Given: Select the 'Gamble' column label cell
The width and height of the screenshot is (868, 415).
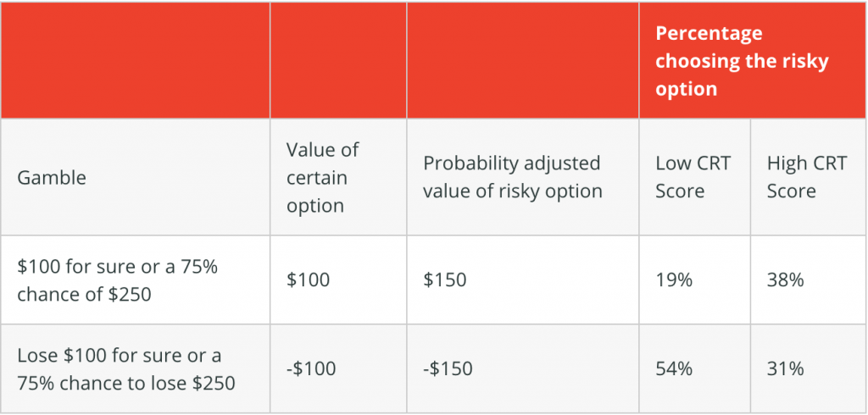Looking at the screenshot, I should tap(52, 178).
